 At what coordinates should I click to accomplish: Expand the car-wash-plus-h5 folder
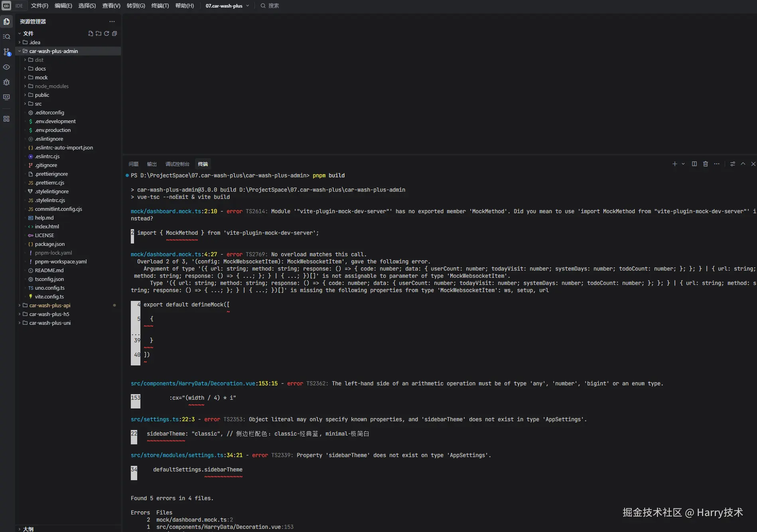pos(20,314)
